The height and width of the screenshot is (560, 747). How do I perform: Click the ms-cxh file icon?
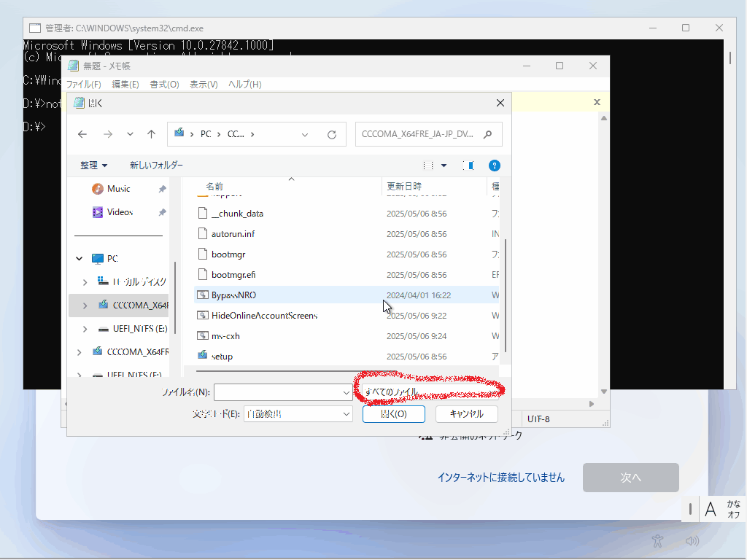203,335
